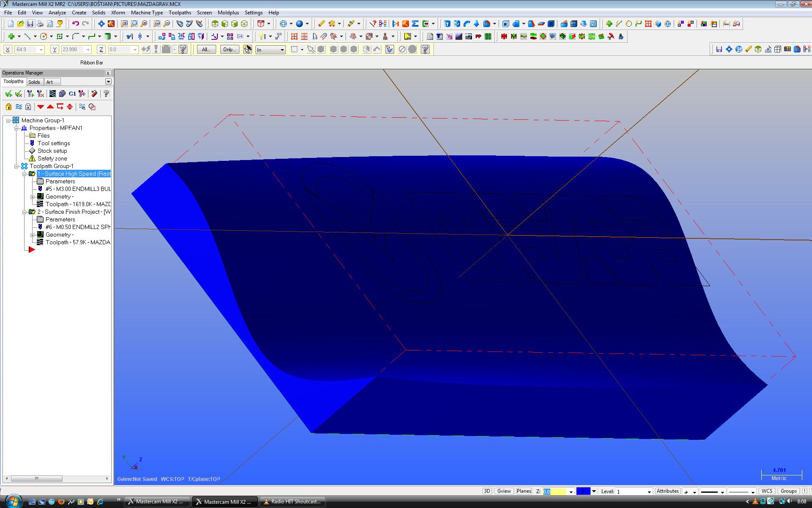Collapse operation 2 Surface Finish Project
This screenshot has height=508, width=812.
coord(24,212)
